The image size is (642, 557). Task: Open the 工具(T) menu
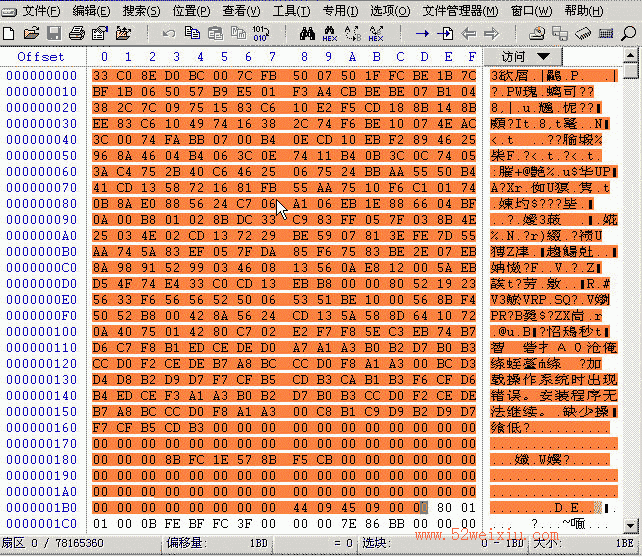tap(291, 11)
